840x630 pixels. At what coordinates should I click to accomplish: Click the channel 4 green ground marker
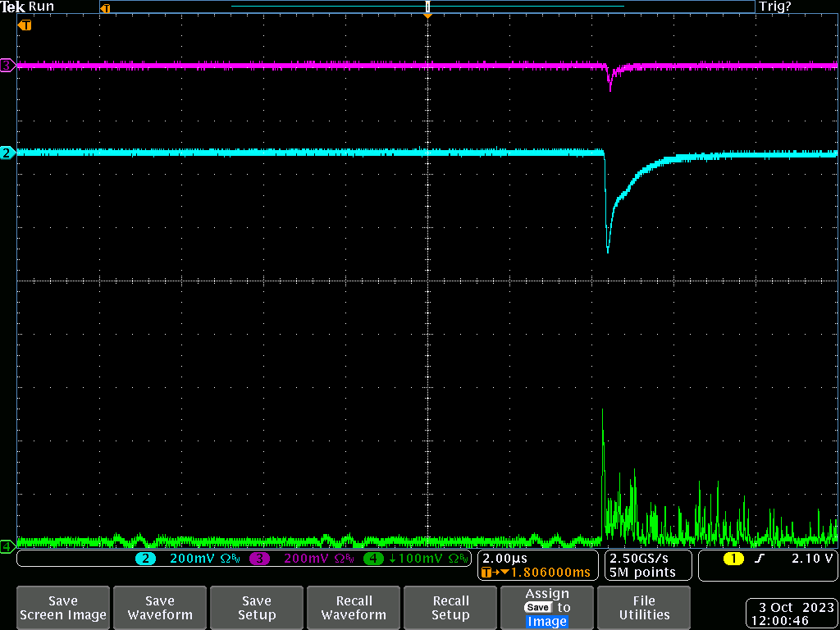(x=7, y=546)
